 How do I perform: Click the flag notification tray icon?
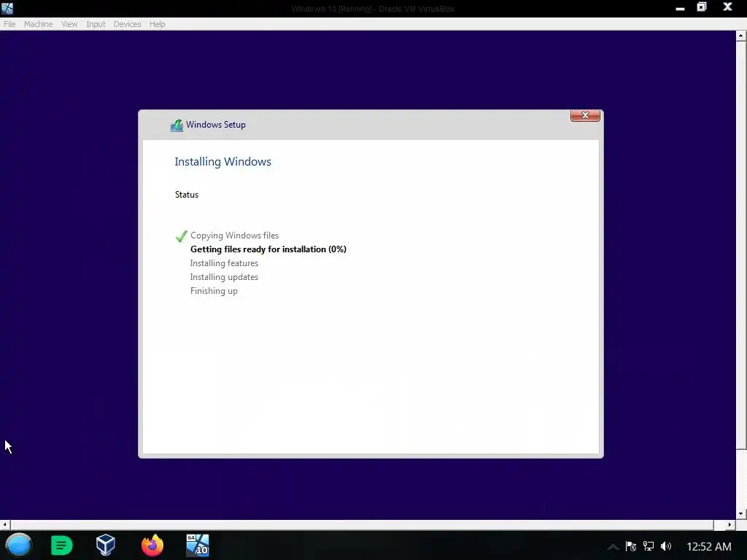tap(631, 546)
